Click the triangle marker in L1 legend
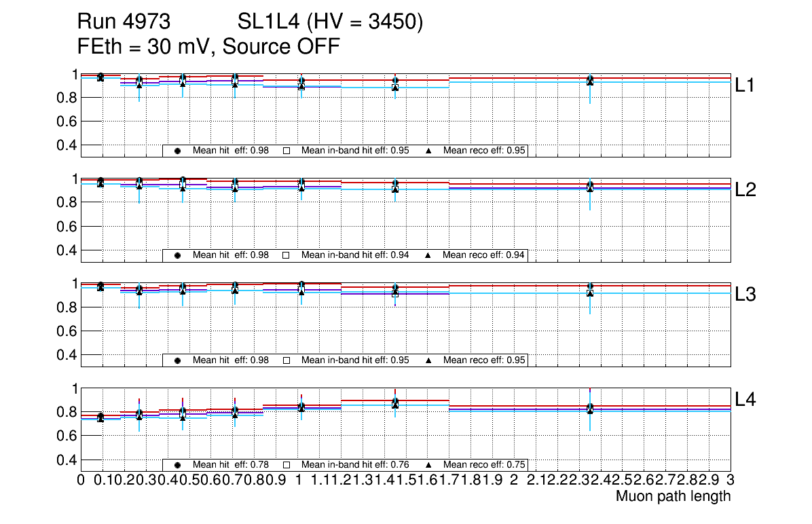 428,151
